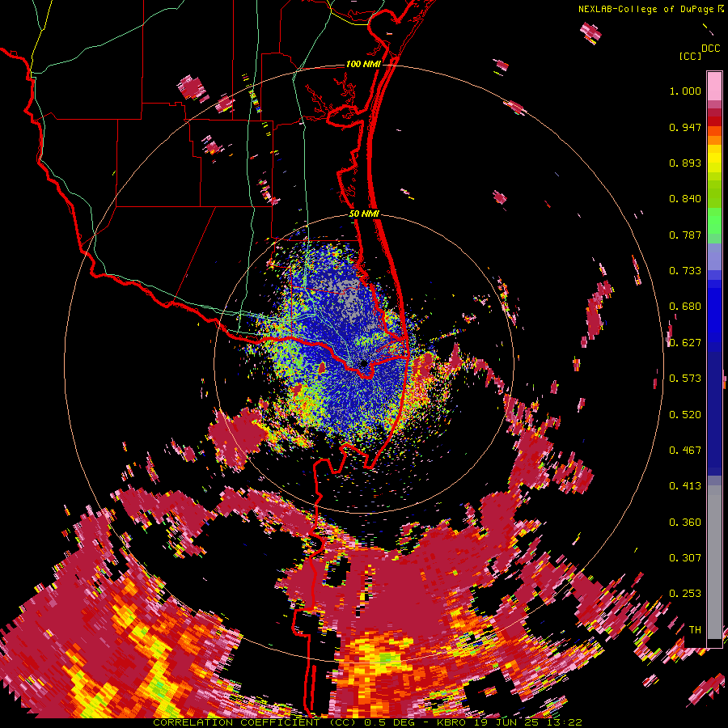Click the 0.733 color scale value

[x=685, y=271]
